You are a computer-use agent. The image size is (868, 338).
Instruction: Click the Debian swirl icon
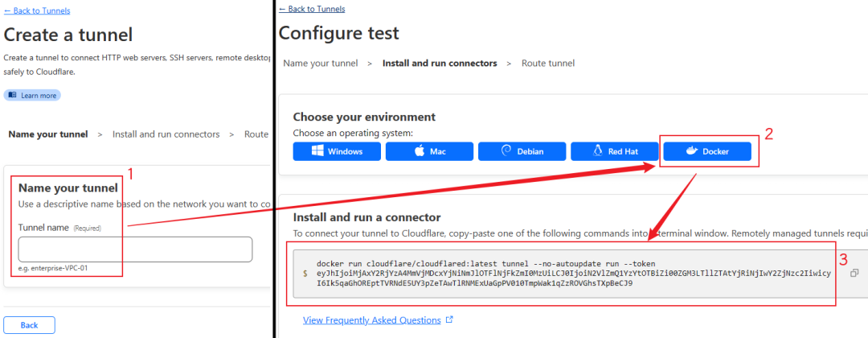point(506,151)
